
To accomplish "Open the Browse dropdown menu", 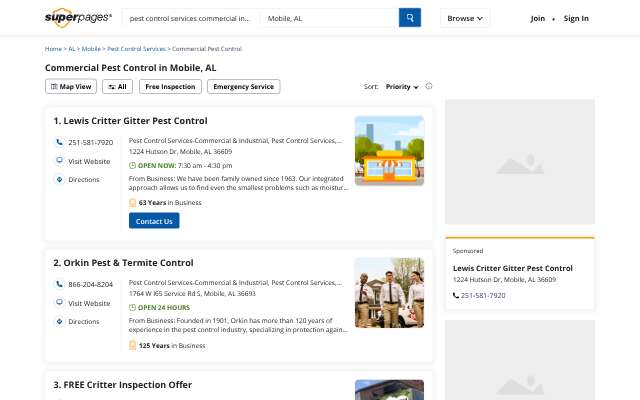I will pos(465,18).
